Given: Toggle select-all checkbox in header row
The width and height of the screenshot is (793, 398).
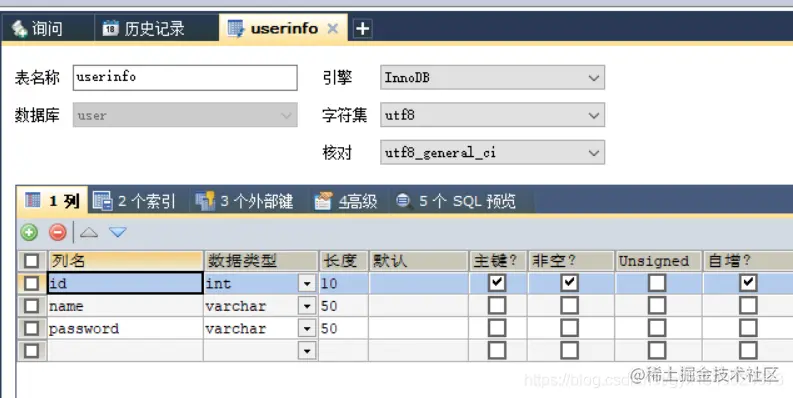Looking at the screenshot, I should click(x=31, y=261).
